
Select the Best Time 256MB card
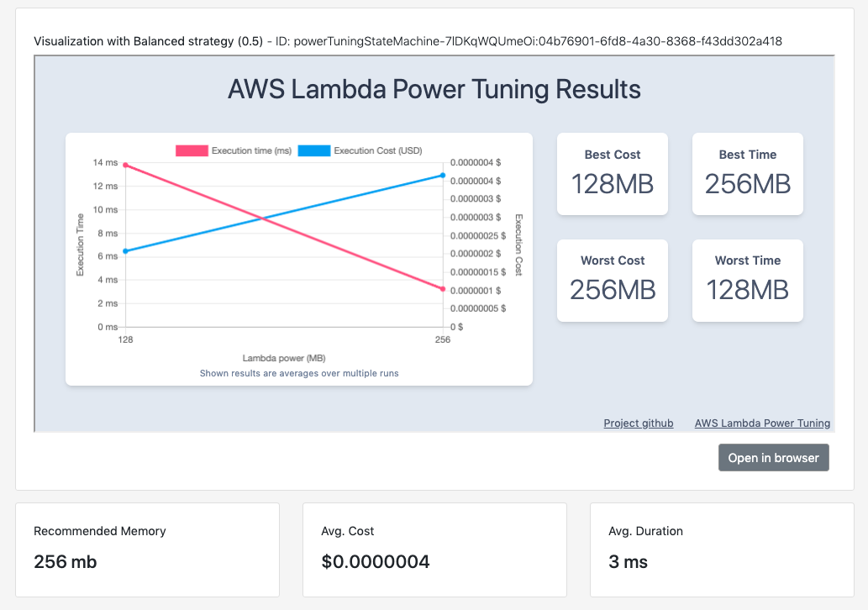coord(747,174)
